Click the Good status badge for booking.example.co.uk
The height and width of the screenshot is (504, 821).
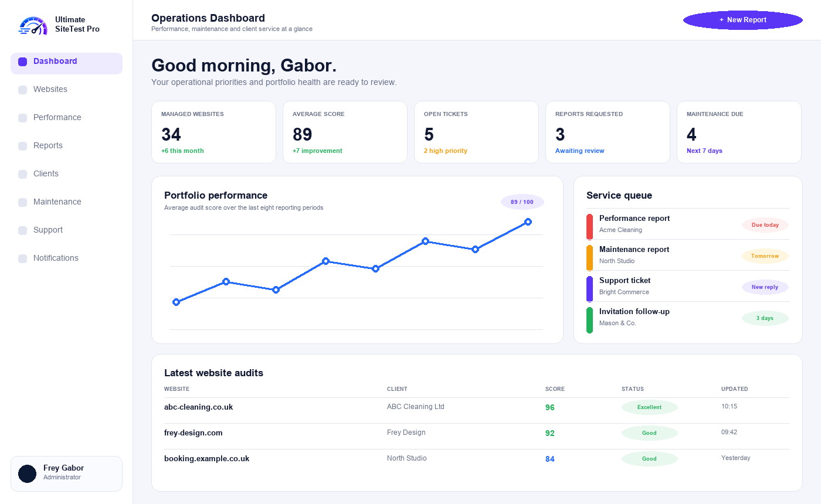[649, 459]
